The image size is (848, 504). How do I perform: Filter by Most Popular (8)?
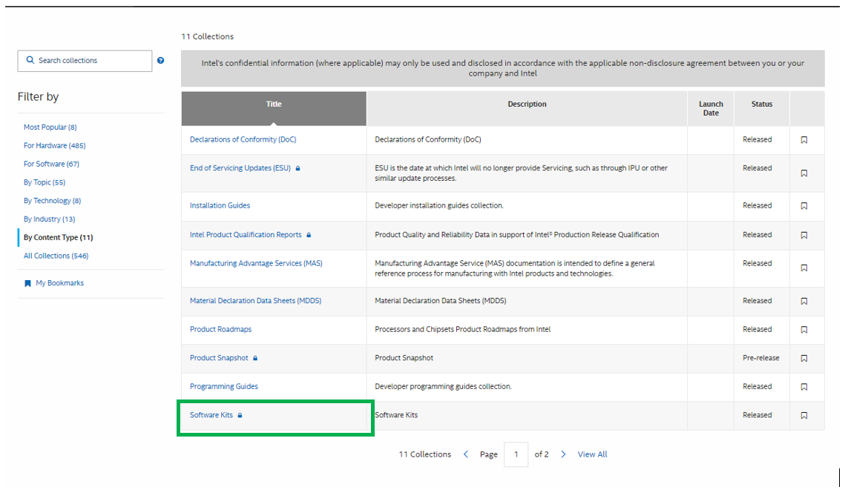coord(50,127)
